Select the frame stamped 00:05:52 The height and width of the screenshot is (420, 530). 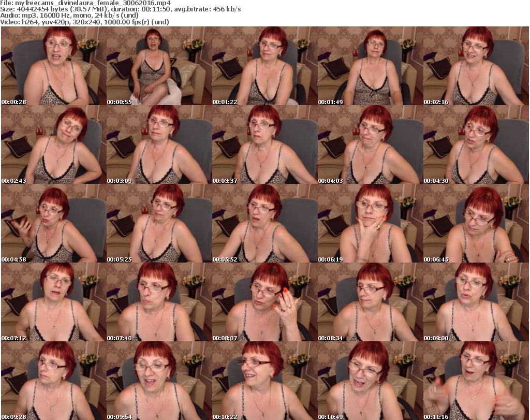tap(264, 224)
